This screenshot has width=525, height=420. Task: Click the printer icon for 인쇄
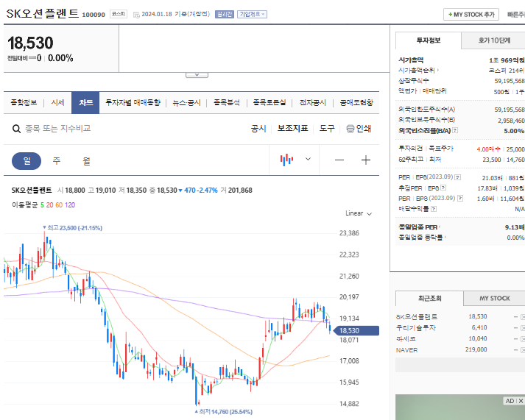(350, 129)
